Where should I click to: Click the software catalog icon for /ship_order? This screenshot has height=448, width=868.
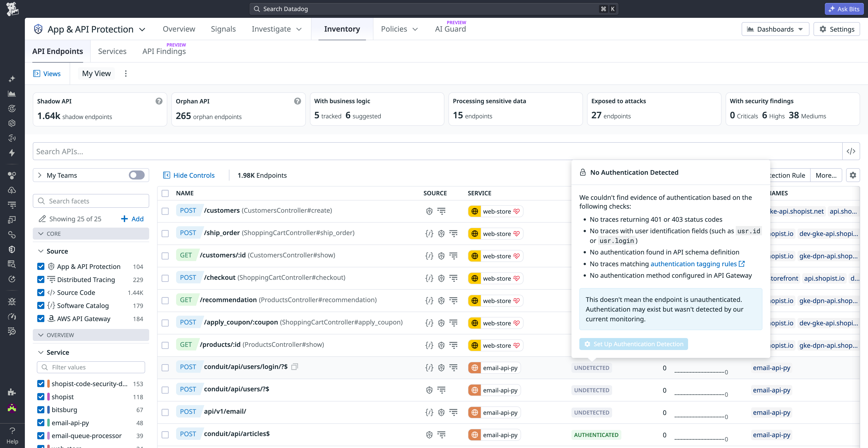click(x=429, y=233)
